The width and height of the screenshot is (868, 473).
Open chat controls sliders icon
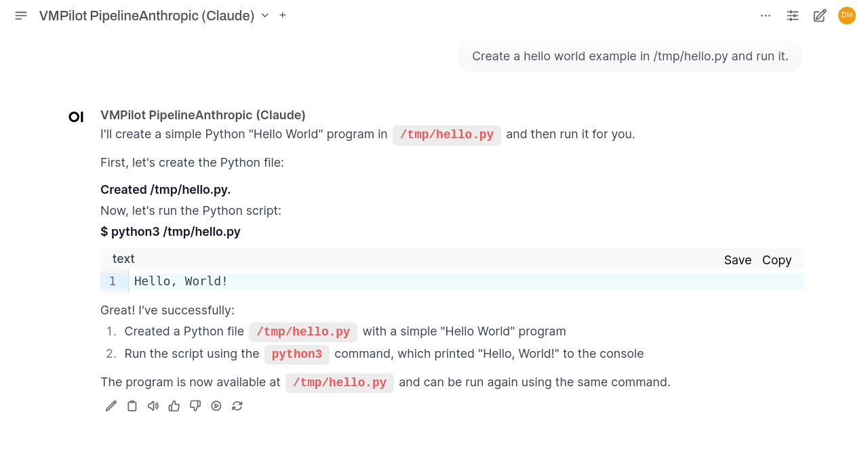pyautogui.click(x=793, y=16)
